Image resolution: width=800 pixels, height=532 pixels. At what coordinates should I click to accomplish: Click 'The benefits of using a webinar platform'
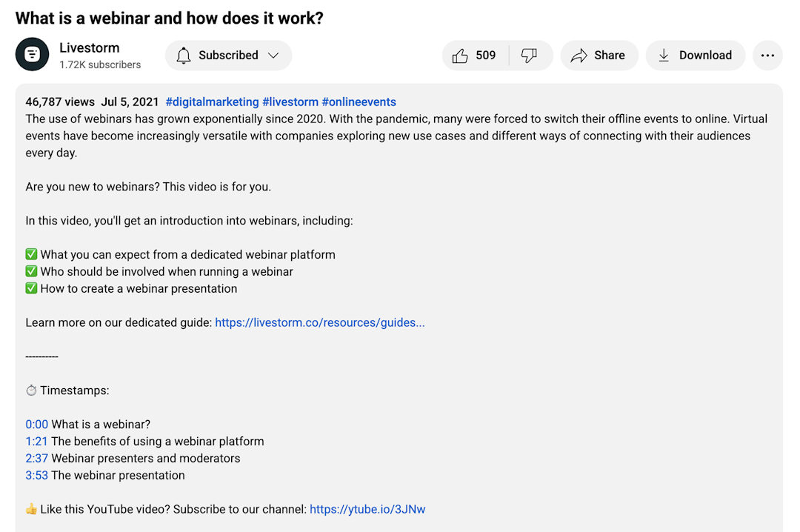click(x=158, y=441)
